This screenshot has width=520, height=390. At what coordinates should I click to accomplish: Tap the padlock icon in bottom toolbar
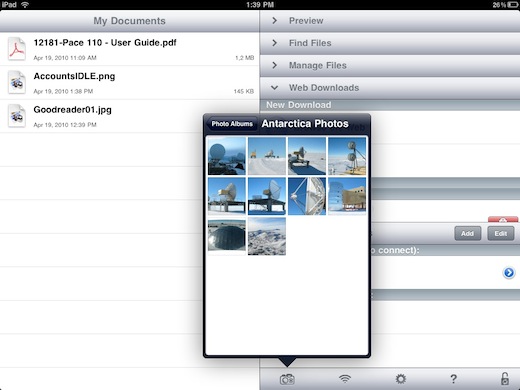[x=505, y=379]
